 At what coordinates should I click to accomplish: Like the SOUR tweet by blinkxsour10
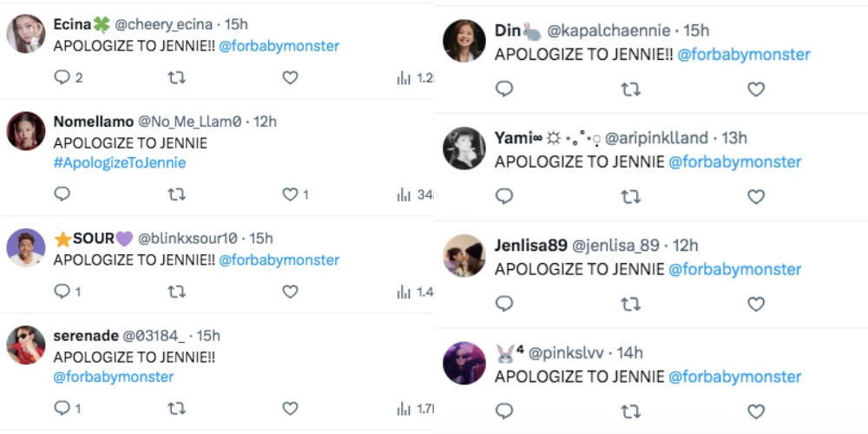point(290,292)
